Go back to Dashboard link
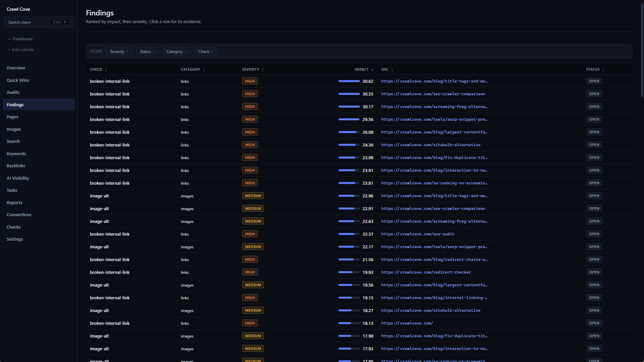644x362 pixels. click(20, 39)
